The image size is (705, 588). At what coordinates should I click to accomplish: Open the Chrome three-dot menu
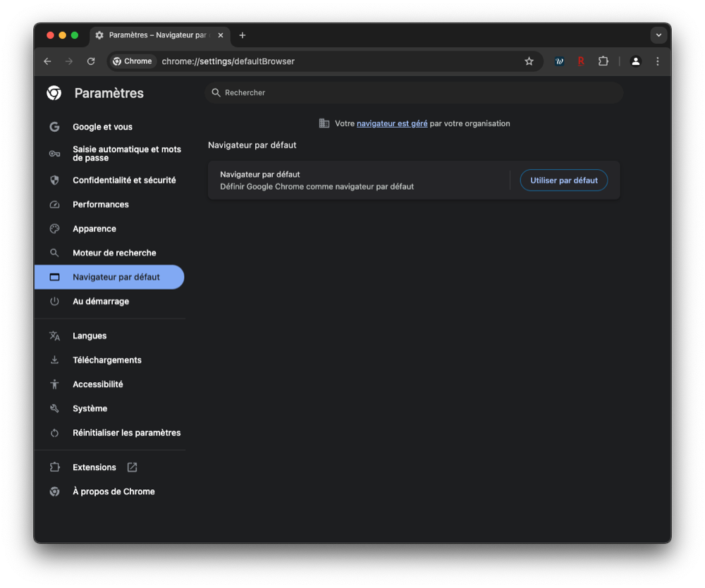(x=658, y=61)
